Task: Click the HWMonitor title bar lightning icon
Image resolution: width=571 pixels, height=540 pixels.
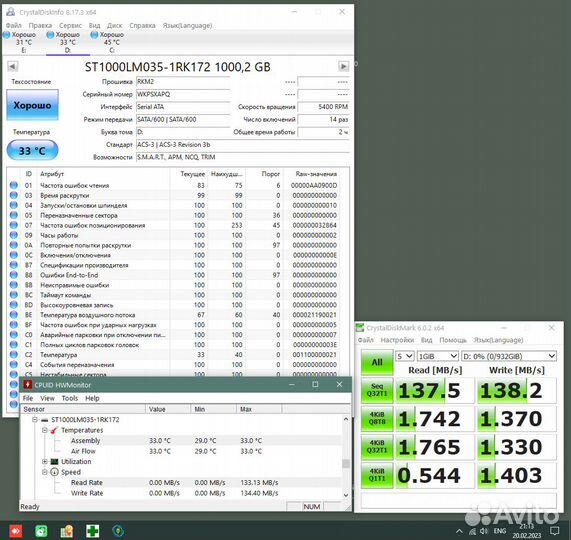Action: coord(27,385)
